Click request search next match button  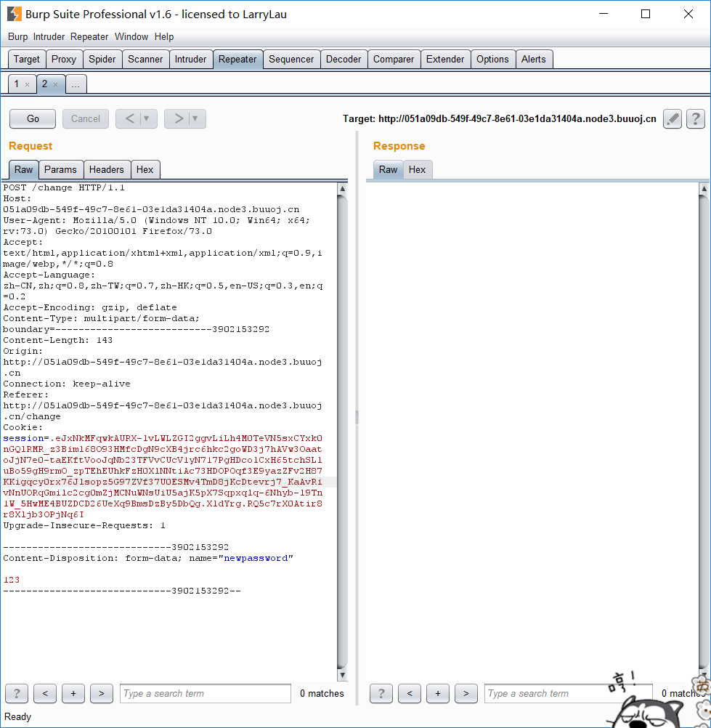[102, 693]
